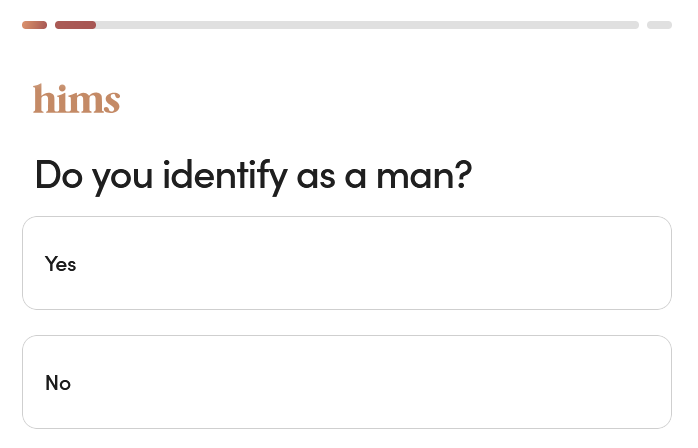Viewport: 698px width, 448px height.
Task: Click the end of the middle progress bar
Action: pos(632,25)
